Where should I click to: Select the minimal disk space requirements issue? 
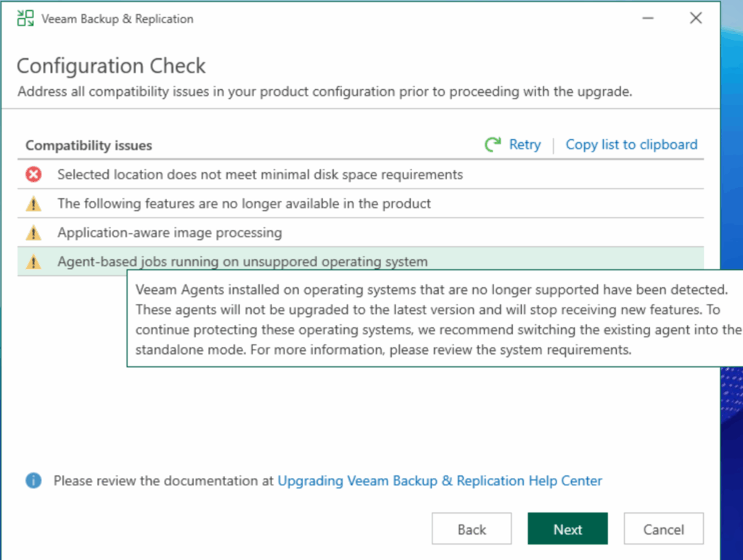(x=260, y=175)
